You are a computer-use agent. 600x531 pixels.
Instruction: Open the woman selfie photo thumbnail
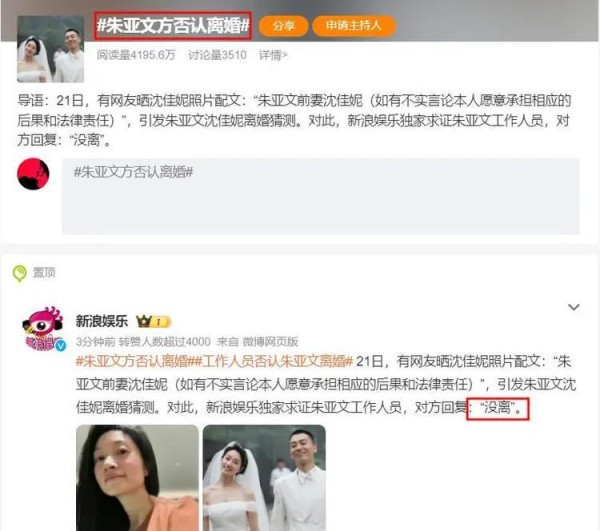(x=137, y=477)
